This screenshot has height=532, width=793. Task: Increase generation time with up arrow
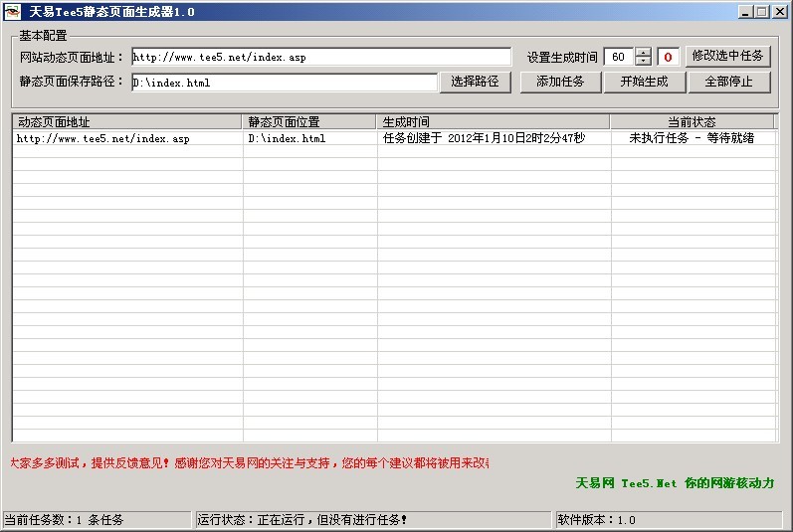[644, 52]
